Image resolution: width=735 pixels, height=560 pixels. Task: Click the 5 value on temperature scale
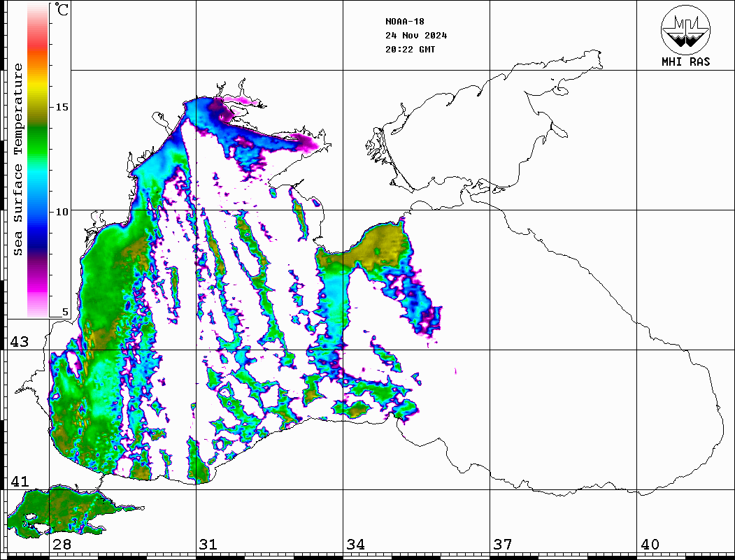coord(65,312)
